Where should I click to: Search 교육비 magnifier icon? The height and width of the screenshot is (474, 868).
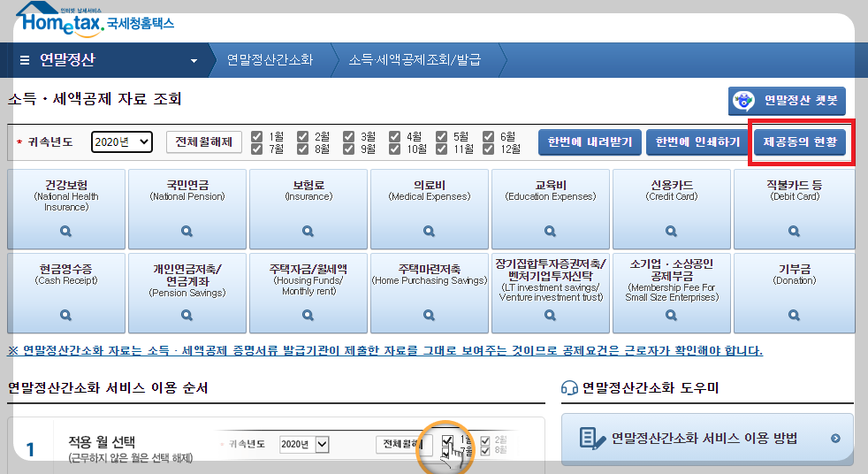pos(551,232)
